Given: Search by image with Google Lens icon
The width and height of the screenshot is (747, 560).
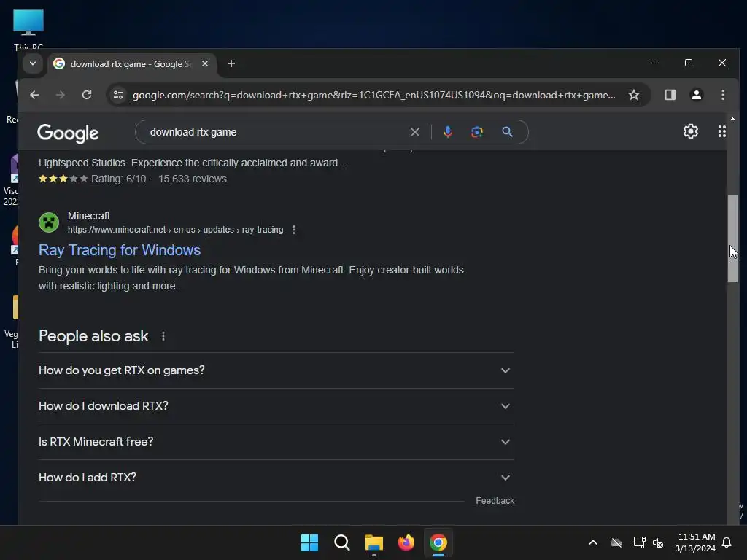Looking at the screenshot, I should click(477, 132).
